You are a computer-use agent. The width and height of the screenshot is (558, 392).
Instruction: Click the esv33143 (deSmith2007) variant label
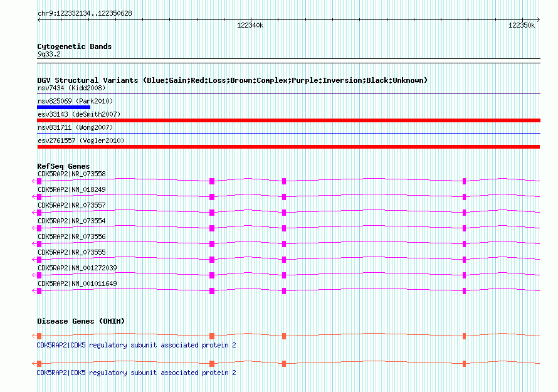[79, 114]
